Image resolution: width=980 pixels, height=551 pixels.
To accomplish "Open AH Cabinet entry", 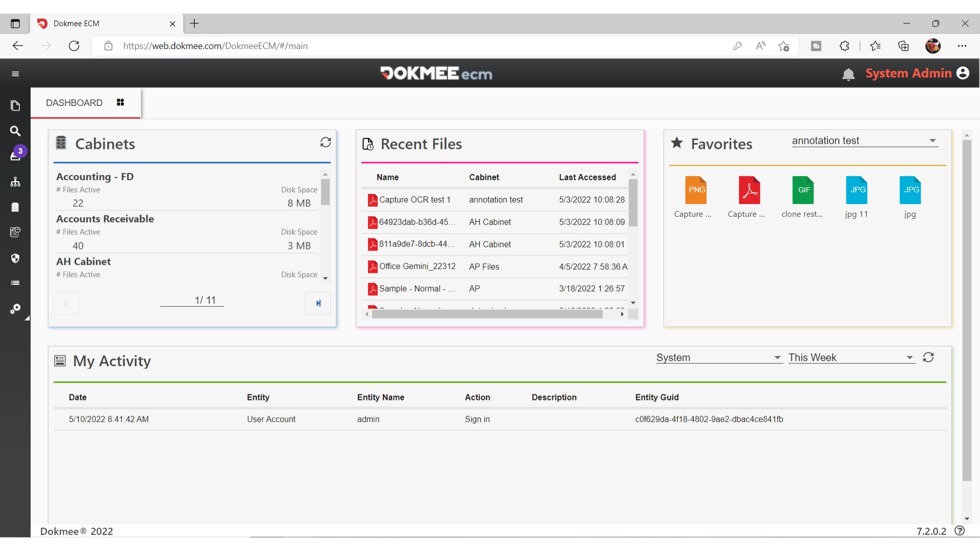I will click(84, 262).
